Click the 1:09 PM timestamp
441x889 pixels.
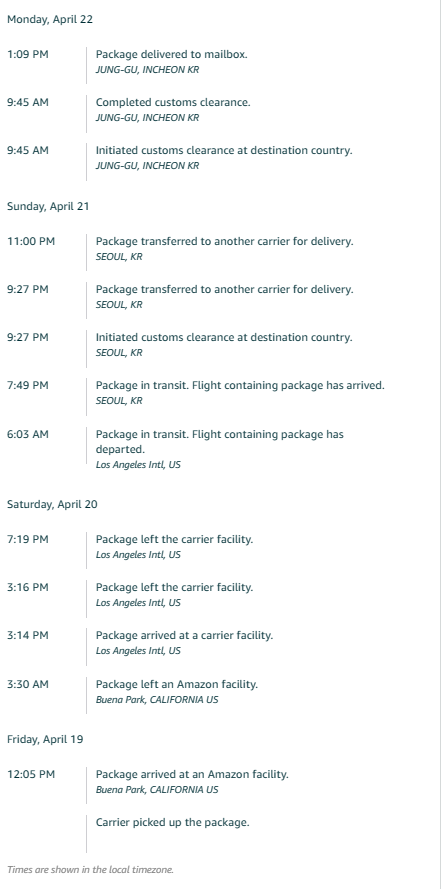(28, 54)
